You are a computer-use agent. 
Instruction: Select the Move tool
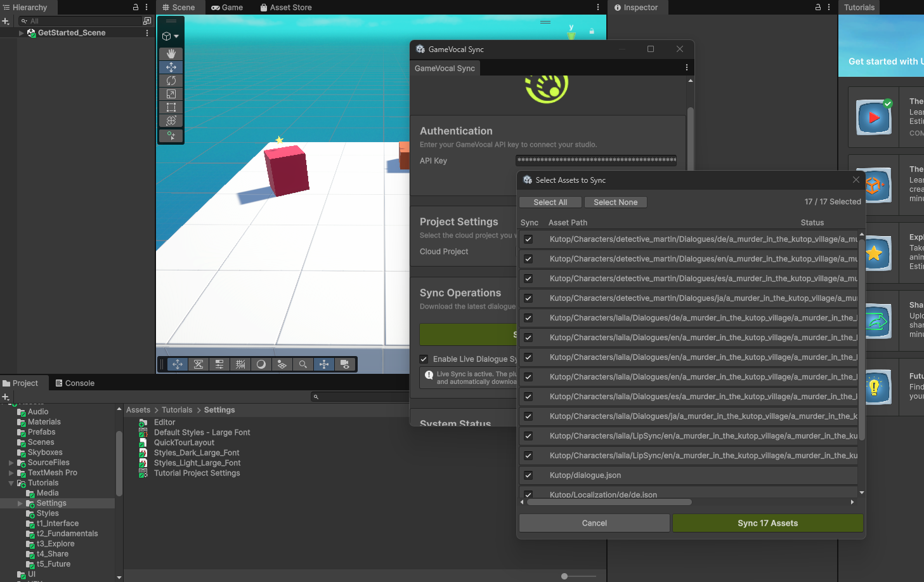coord(171,67)
